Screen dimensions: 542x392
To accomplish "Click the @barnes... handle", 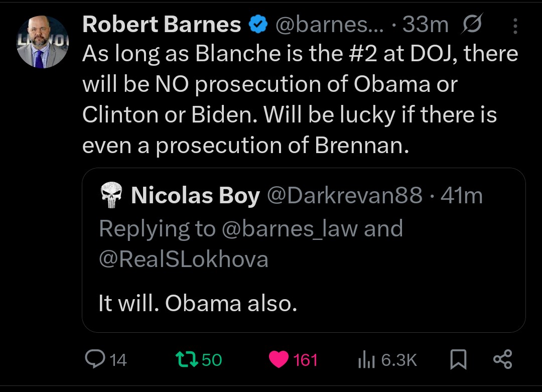I will point(329,25).
